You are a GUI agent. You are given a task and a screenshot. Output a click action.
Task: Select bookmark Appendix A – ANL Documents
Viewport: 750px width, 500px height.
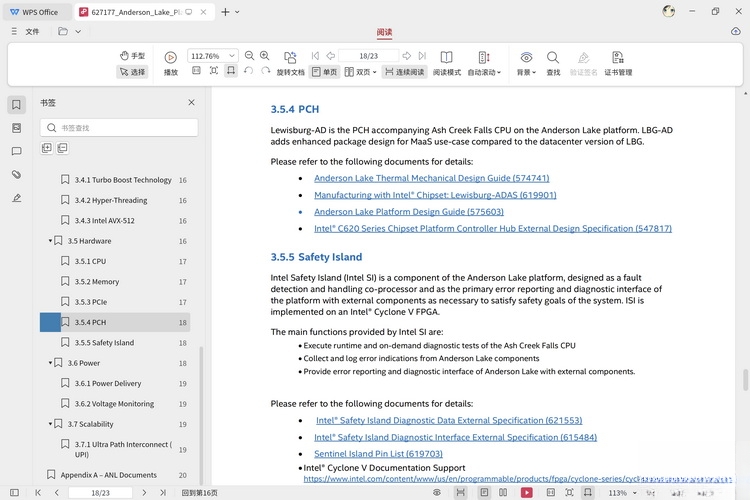(109, 475)
